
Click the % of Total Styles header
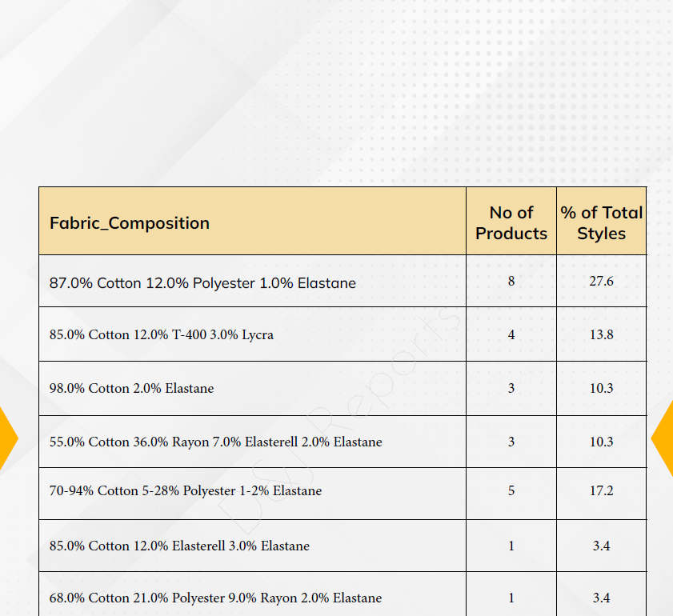click(x=601, y=222)
